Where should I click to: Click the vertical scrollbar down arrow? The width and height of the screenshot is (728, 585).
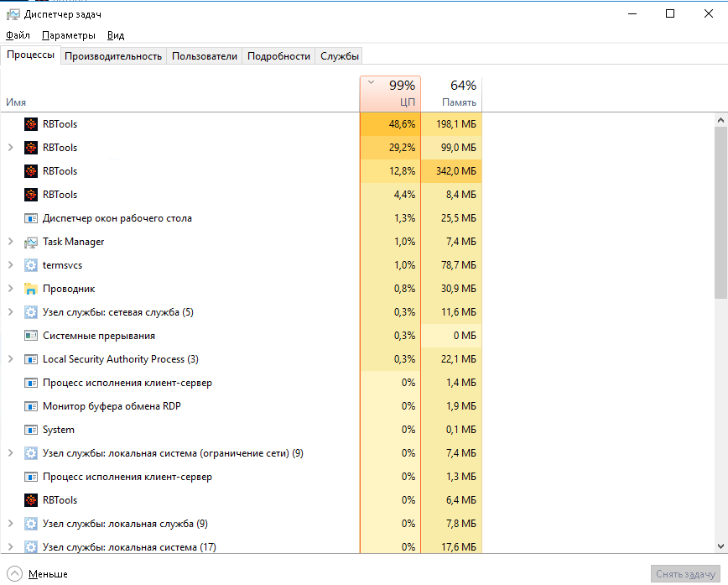pos(720,546)
